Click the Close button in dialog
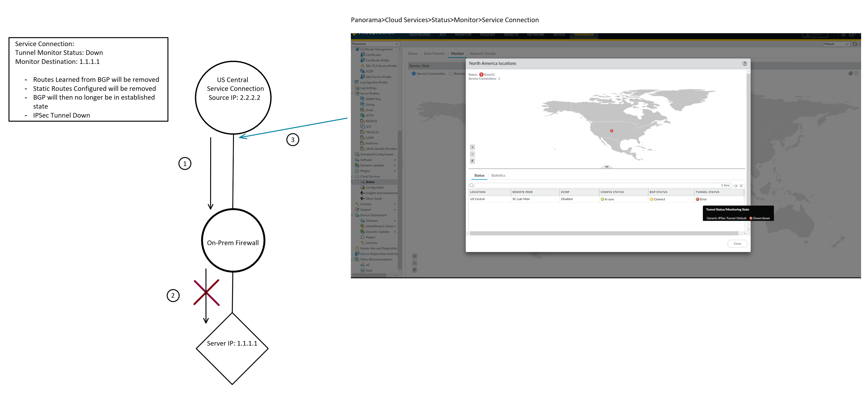 pos(737,244)
